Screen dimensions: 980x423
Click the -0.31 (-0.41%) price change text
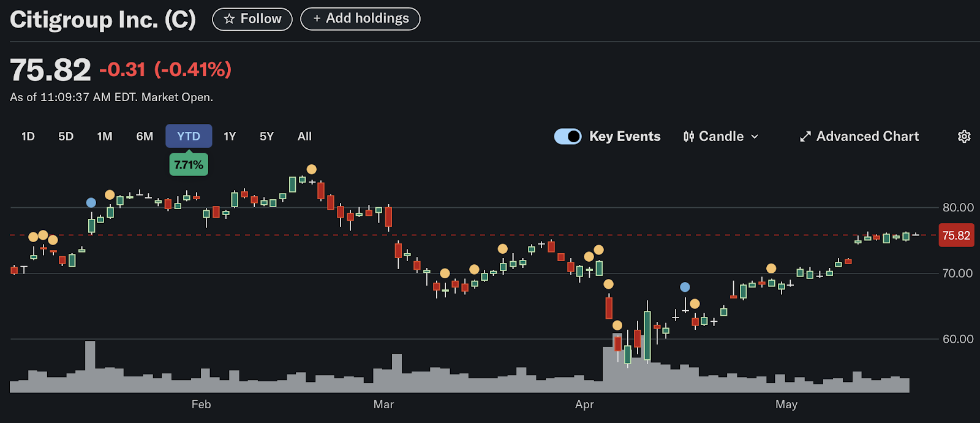tap(165, 70)
